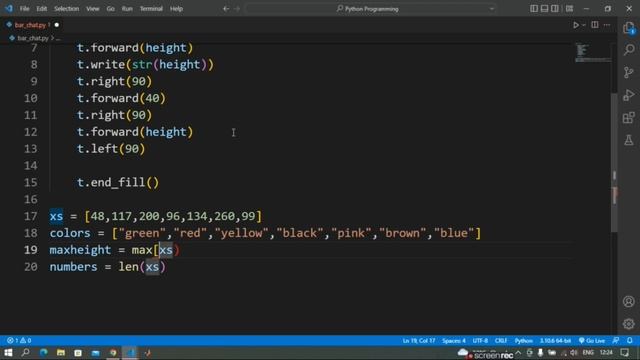
Task: Select the interpreter via 3.10.6 64-bit
Action: tap(555, 340)
